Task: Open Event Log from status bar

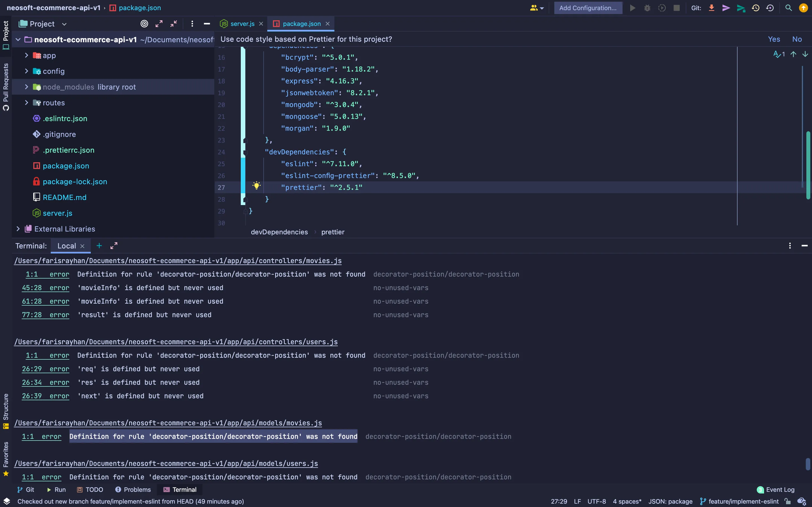Action: pos(776,490)
